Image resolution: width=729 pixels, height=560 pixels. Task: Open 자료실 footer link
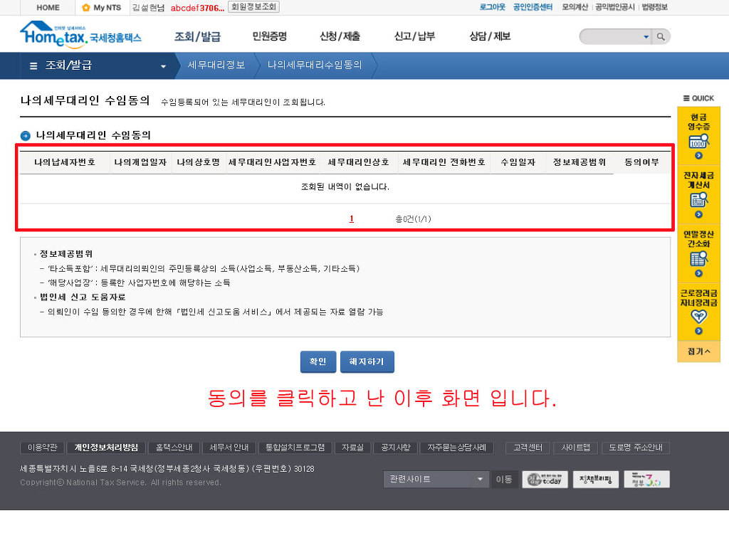point(352,447)
